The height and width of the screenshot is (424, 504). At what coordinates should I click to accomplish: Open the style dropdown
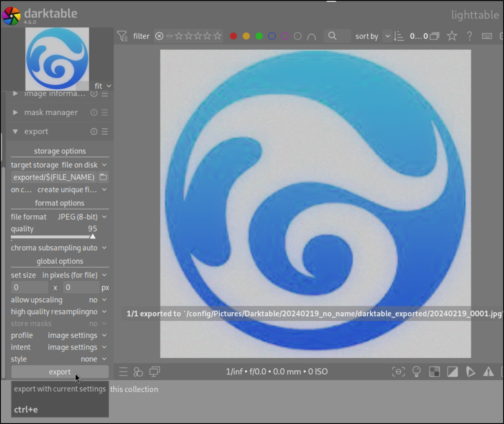(x=60, y=359)
